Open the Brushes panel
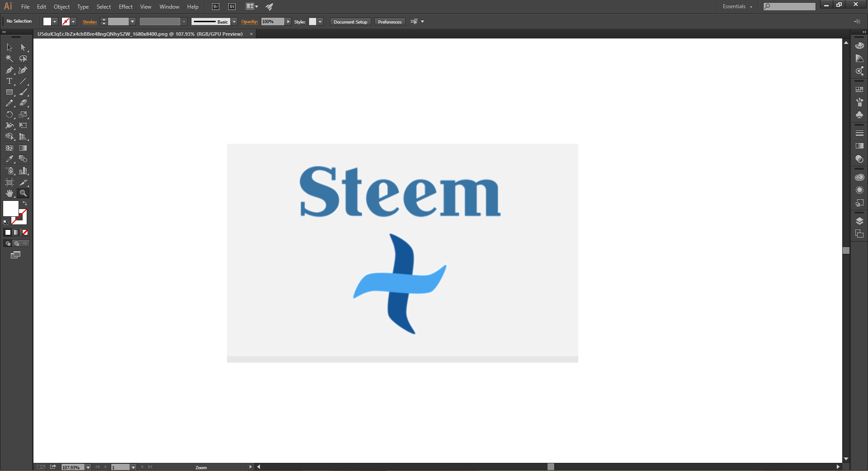Image resolution: width=868 pixels, height=471 pixels. pyautogui.click(x=859, y=102)
